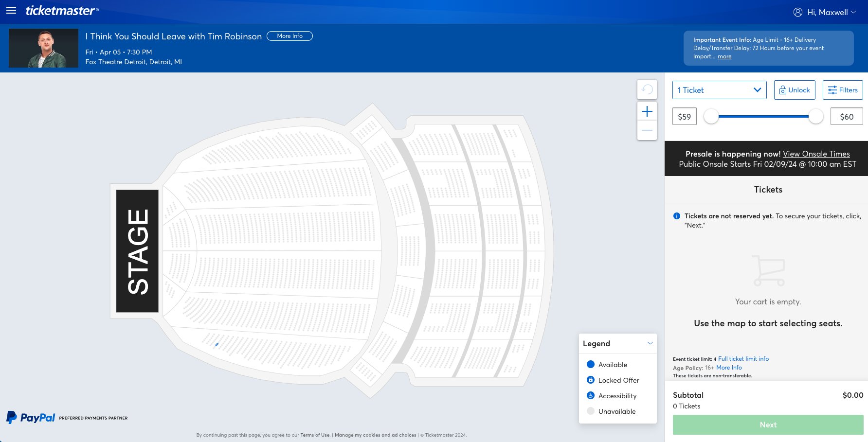The width and height of the screenshot is (868, 442).
Task: Click the Accessibility wheelchair icon in the legend
Action: click(590, 395)
